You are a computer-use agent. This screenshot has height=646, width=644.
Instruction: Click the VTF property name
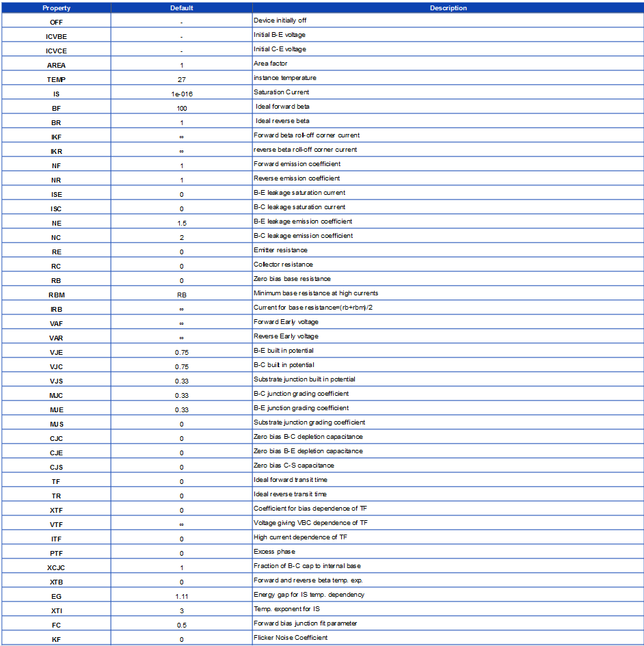pyautogui.click(x=57, y=524)
